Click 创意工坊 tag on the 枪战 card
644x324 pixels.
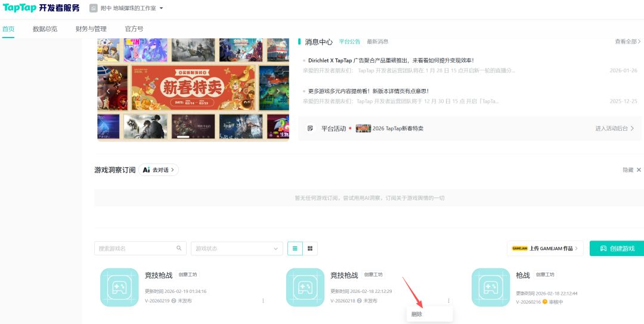(x=545, y=274)
